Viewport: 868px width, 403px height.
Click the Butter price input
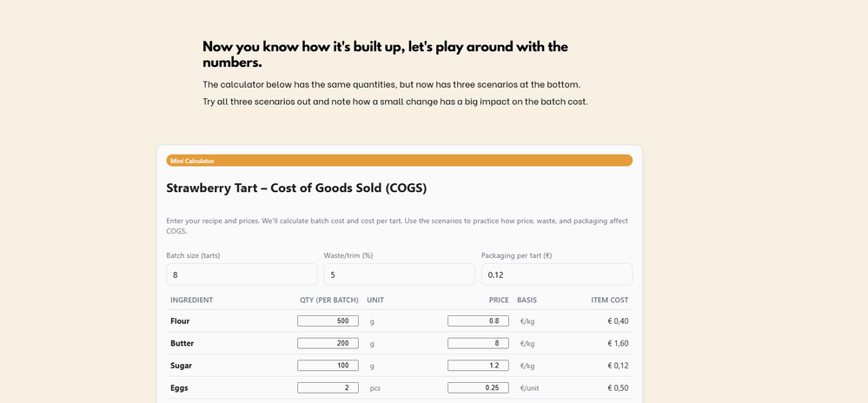click(x=478, y=343)
